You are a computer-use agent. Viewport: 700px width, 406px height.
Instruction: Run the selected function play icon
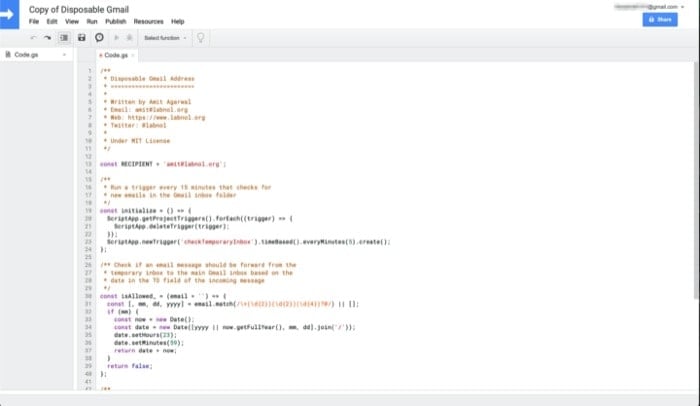click(116, 37)
